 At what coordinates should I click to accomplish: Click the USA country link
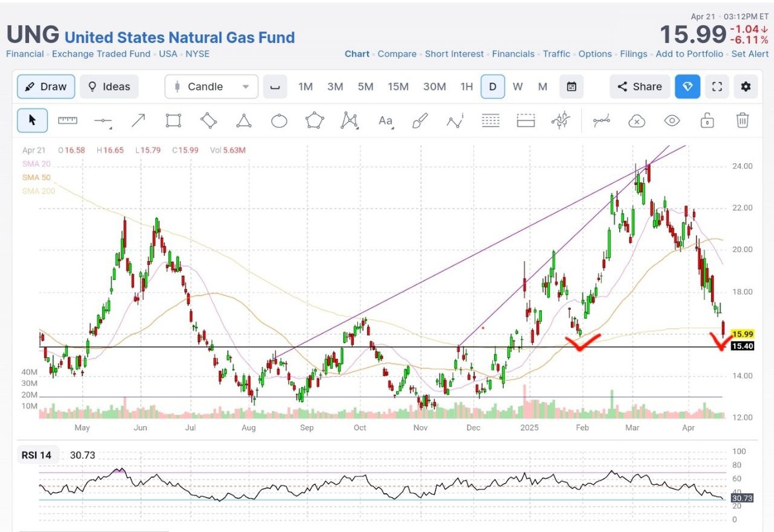click(x=168, y=54)
